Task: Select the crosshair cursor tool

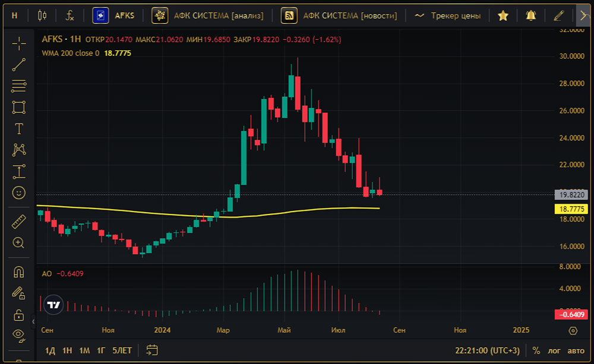Action: click(18, 44)
